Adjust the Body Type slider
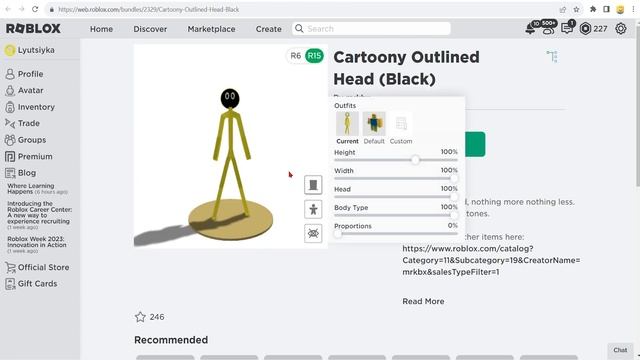 pyautogui.click(x=396, y=215)
